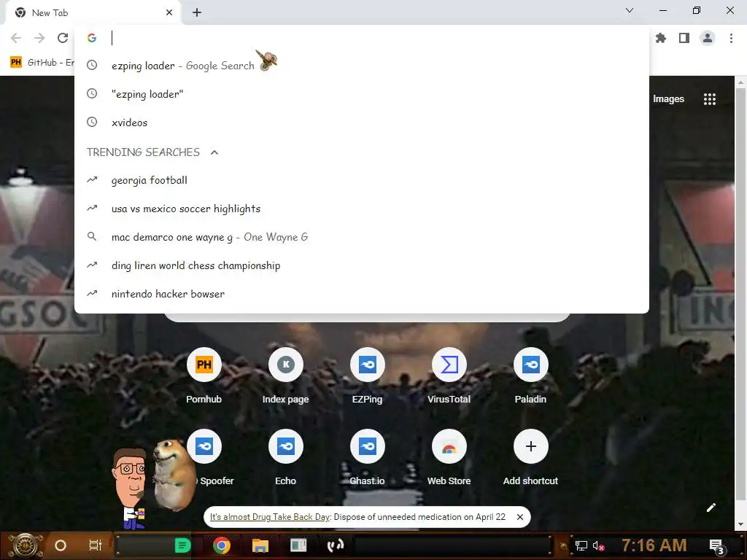Screen dimensions: 747x560
Task: Choose 'ding liren world chess championship' suggestion
Action: click(x=362, y=265)
